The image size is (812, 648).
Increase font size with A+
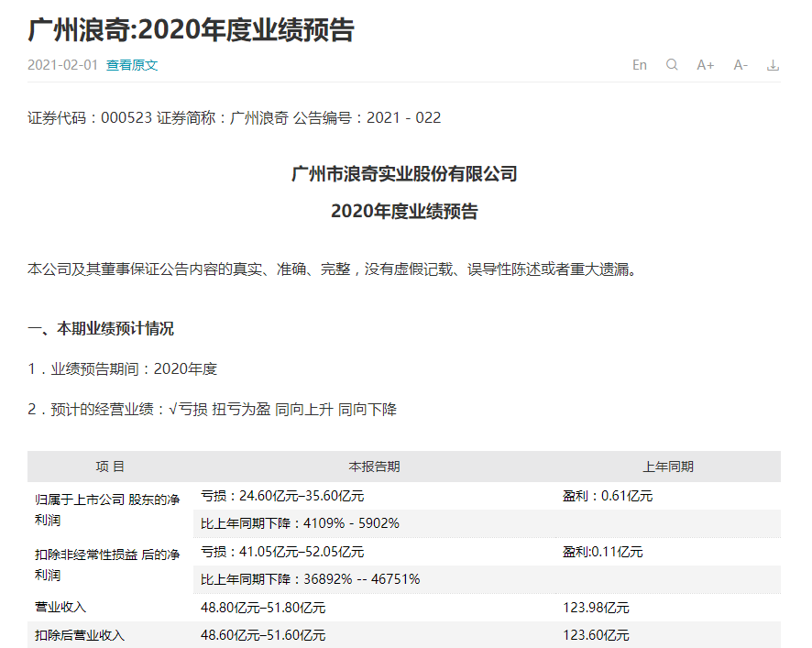click(706, 65)
